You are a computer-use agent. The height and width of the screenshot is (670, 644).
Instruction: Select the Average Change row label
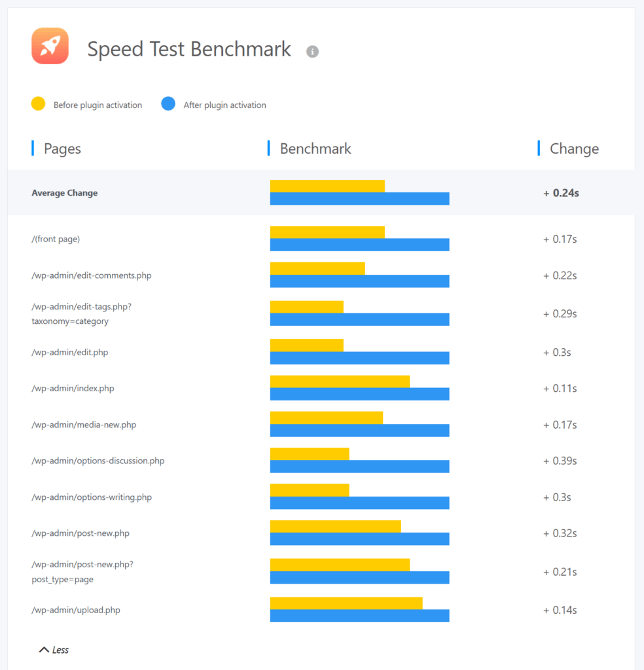coord(64,193)
